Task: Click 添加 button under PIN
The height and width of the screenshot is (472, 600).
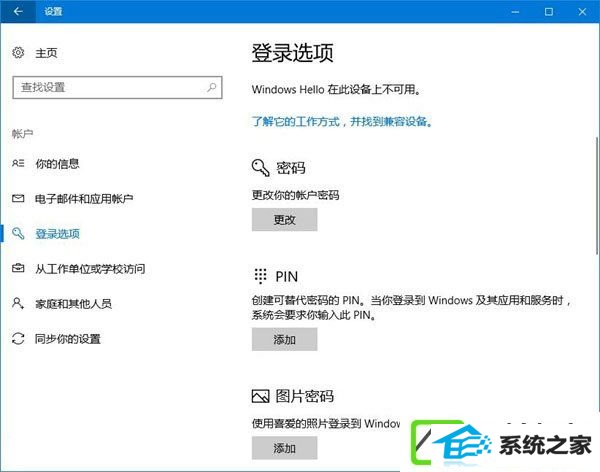Action: [x=284, y=339]
